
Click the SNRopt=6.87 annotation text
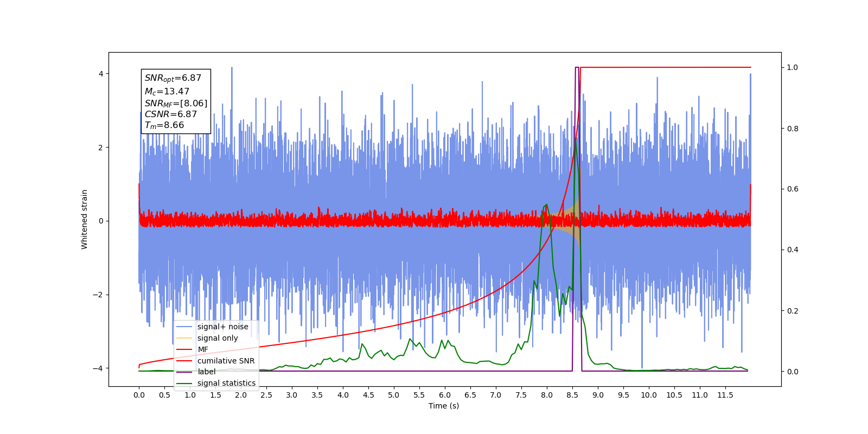173,78
